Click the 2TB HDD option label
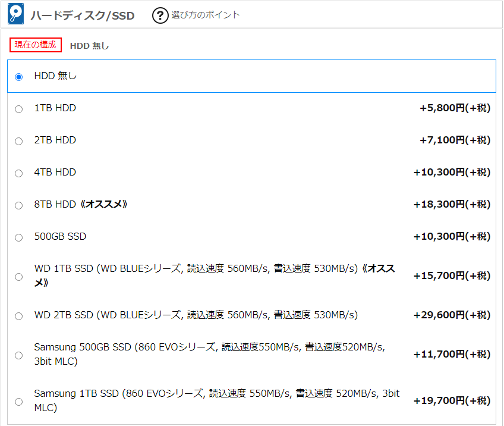Image resolution: width=504 pixels, height=426 pixels. (55, 140)
